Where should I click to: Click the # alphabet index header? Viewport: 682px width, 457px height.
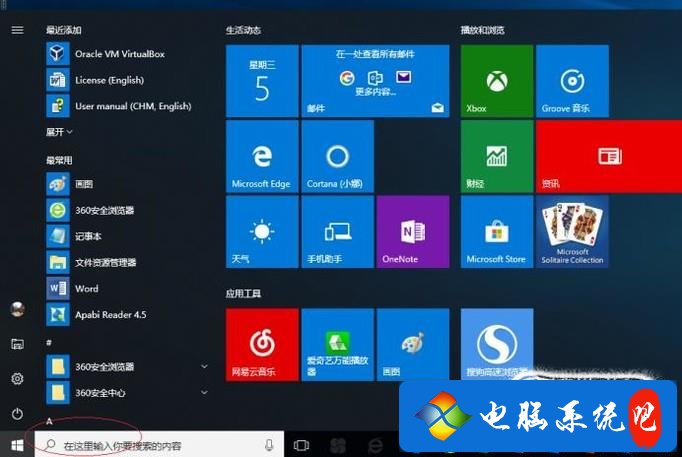(49, 343)
